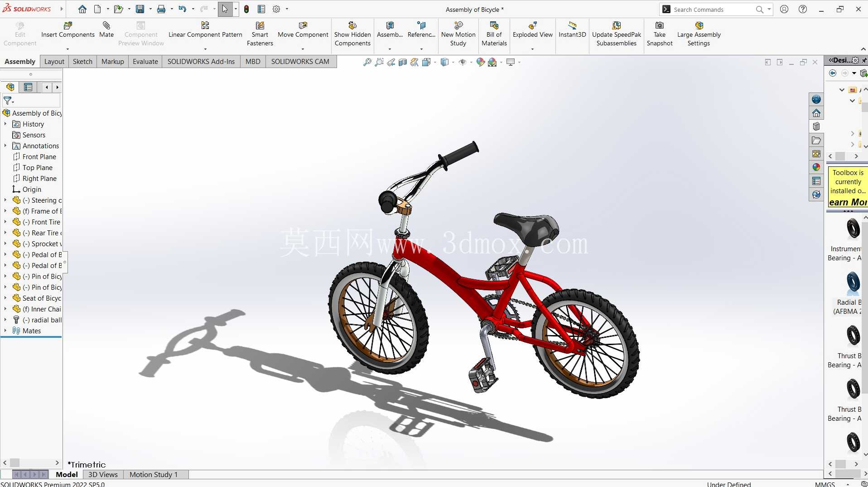Open Bill of Materials tool
Screen dimensions: 868x487
[x=494, y=34]
